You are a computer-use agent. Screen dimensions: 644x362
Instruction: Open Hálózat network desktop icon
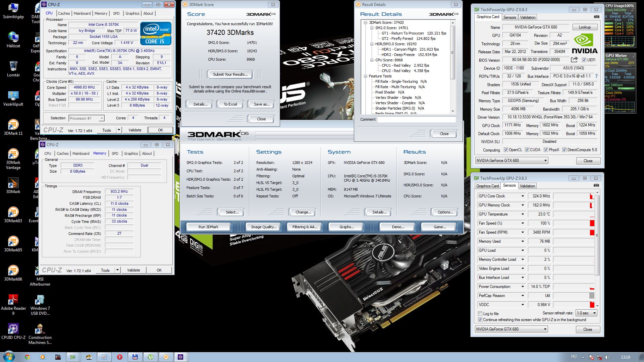(13, 40)
